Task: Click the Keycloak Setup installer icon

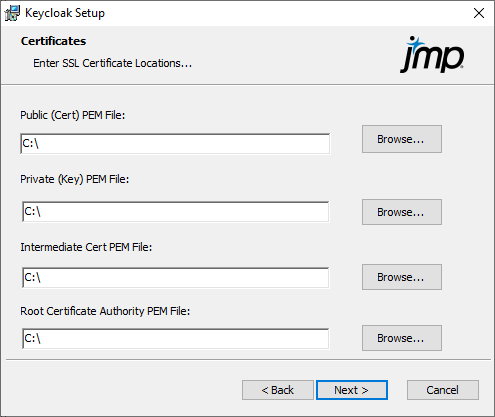Action: 12,13
